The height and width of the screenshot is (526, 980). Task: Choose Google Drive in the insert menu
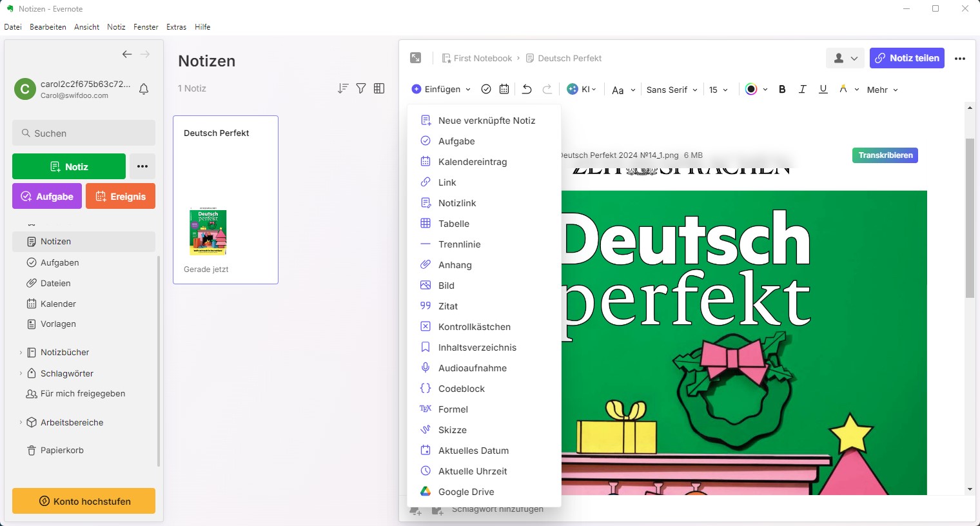click(484, 492)
